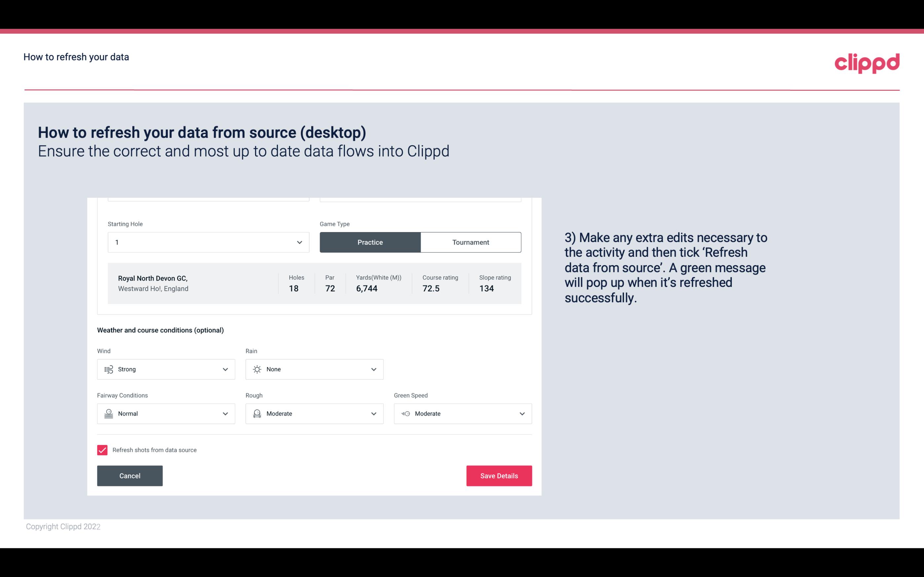Click the wind condition icon
Viewport: 924px width, 577px height.
pos(108,369)
